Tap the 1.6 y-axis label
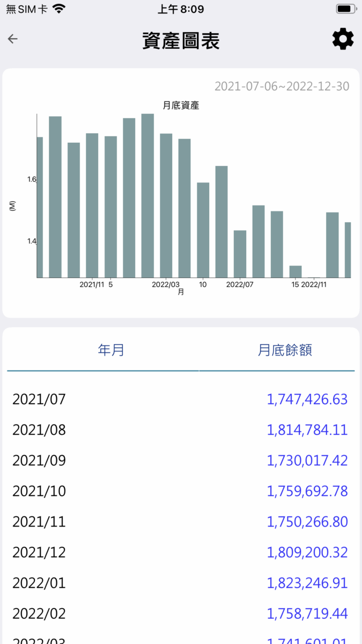The image size is (362, 644). (32, 179)
